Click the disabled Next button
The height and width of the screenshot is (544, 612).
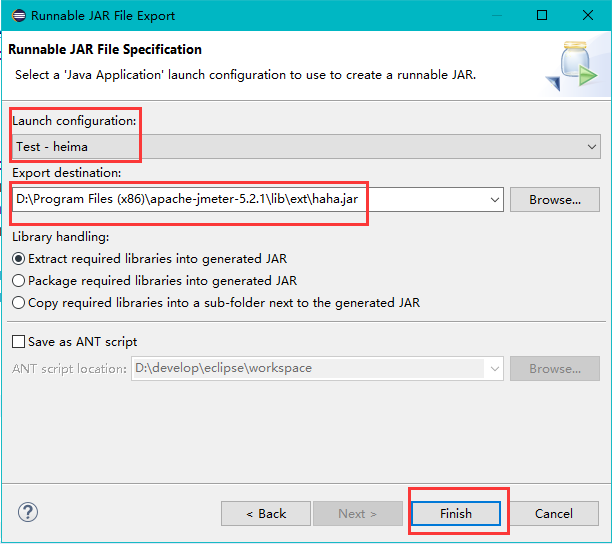(x=358, y=514)
